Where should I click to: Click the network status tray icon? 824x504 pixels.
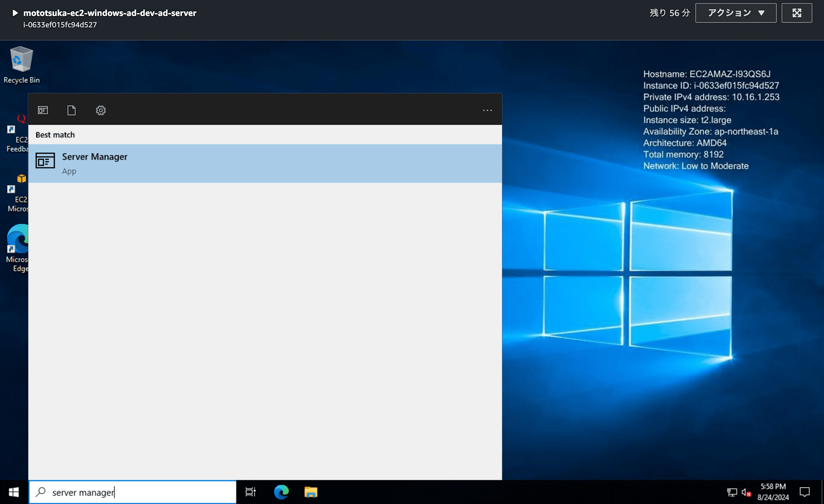tap(732, 492)
